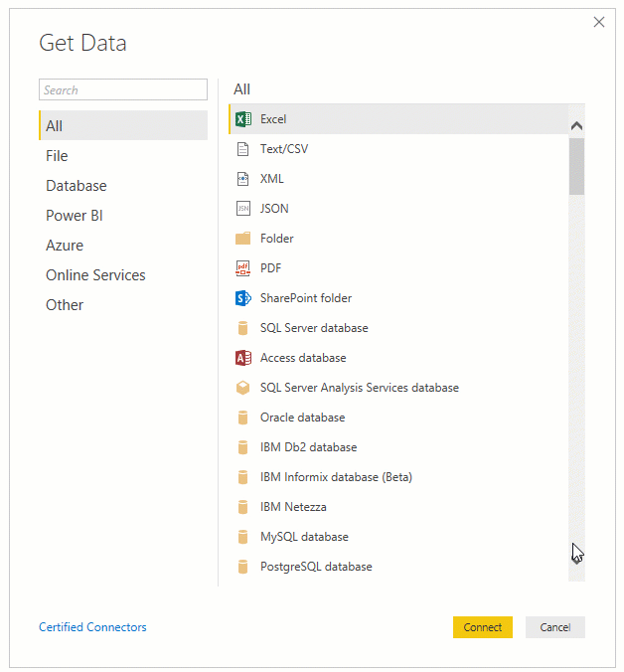
Task: Select the red PDF icon
Action: (x=242, y=268)
